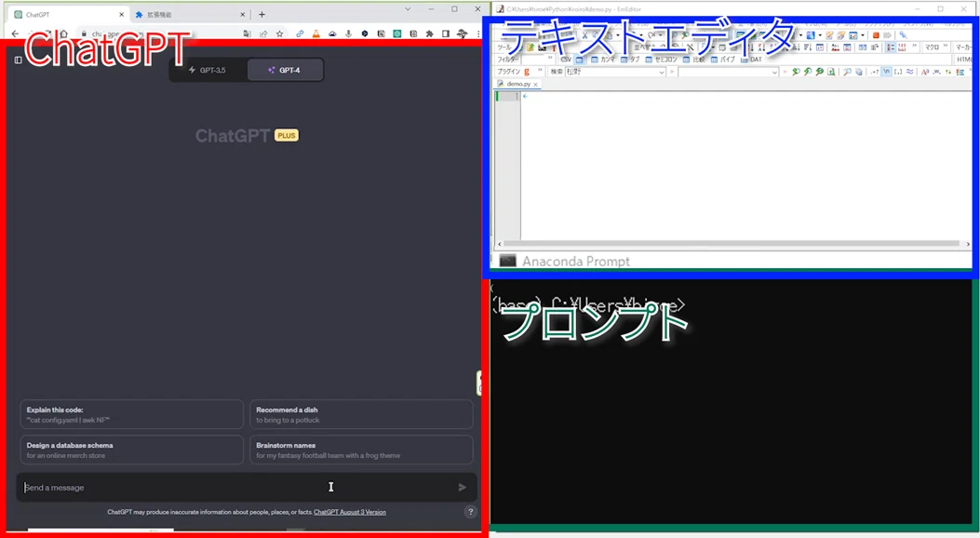Open the Chrome extensions puzzle icon
The image size is (980, 538).
pos(429,34)
